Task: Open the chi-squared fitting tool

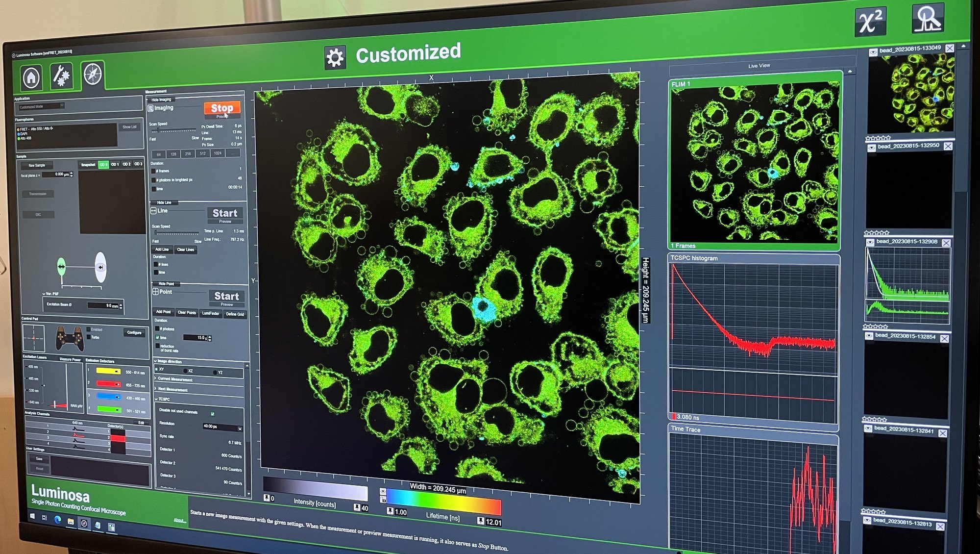Action: click(870, 21)
